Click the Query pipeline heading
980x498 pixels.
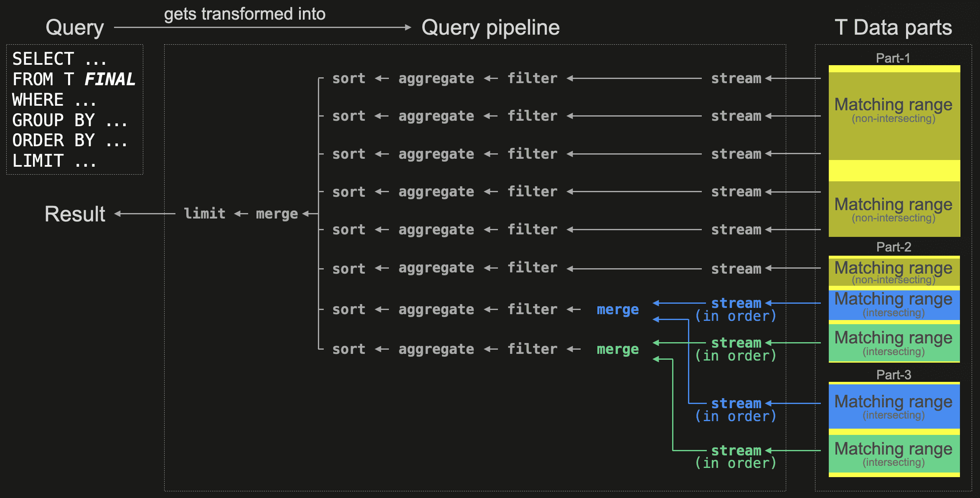490,28
